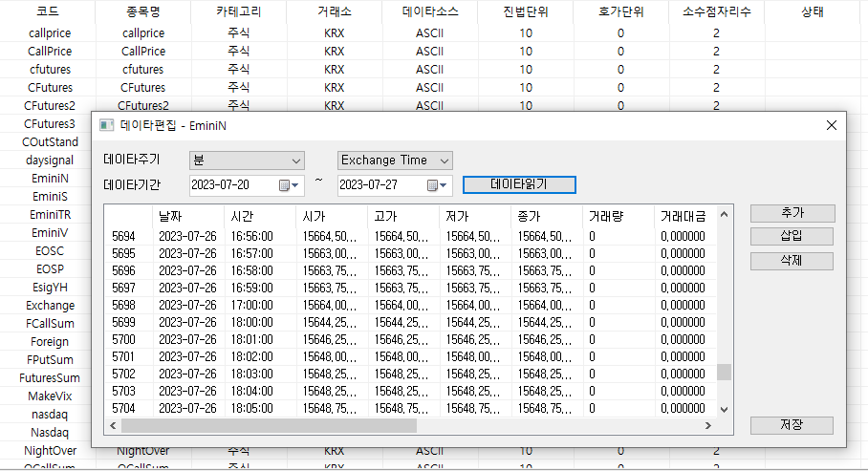Close the 데이타편집 dialog
868x471 pixels.
pos(831,125)
